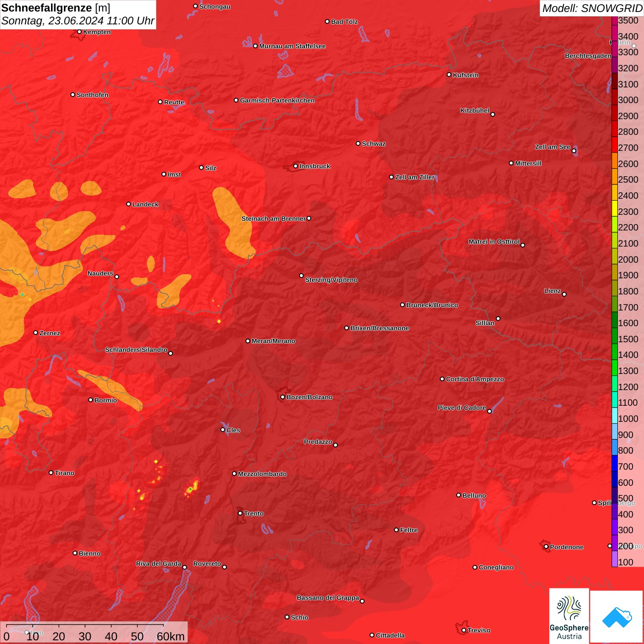Select the Trento location marker
This screenshot has height=644, width=644.
pyautogui.click(x=240, y=513)
